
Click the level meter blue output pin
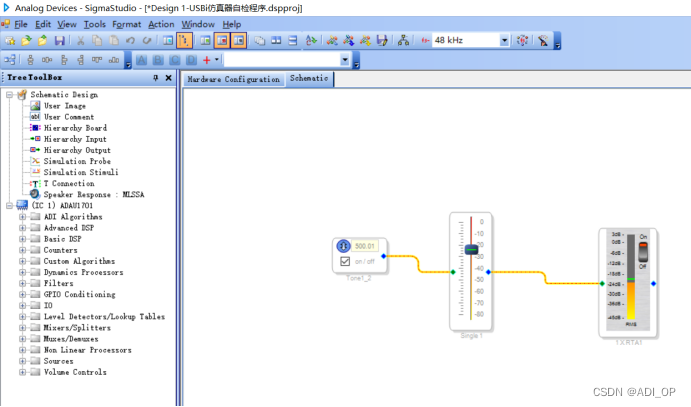point(654,284)
